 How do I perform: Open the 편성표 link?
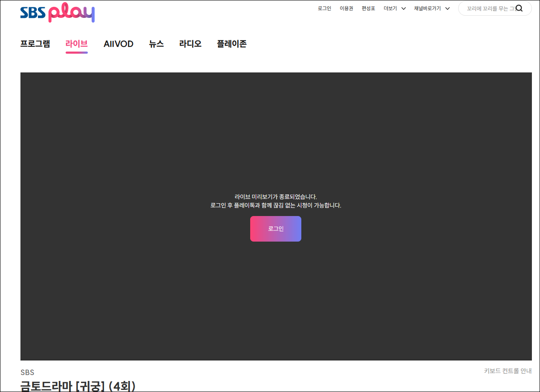click(368, 8)
